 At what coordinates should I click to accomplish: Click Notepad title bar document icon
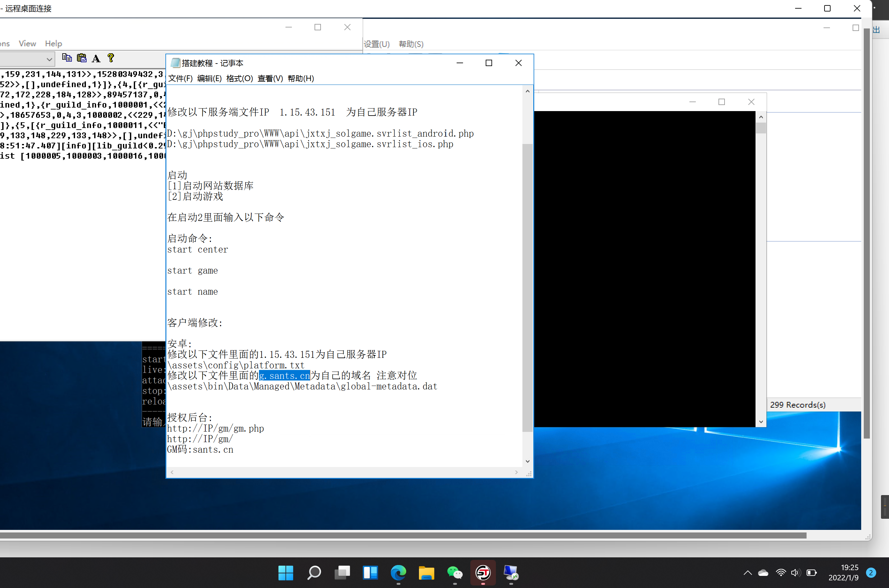[x=175, y=63]
